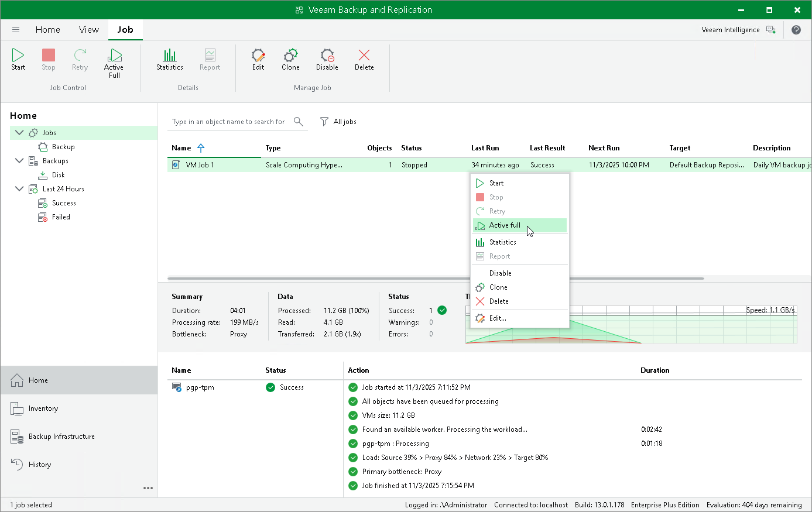The image size is (812, 512).
Task: Open the hamburger main menu
Action: 16,30
